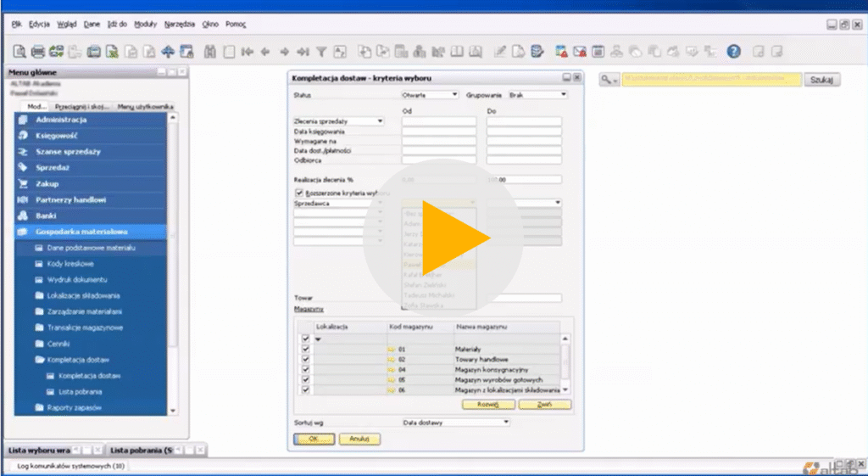The height and width of the screenshot is (476, 868).
Task: Click the yellow link arrow for warehouse 01
Action: (x=391, y=349)
